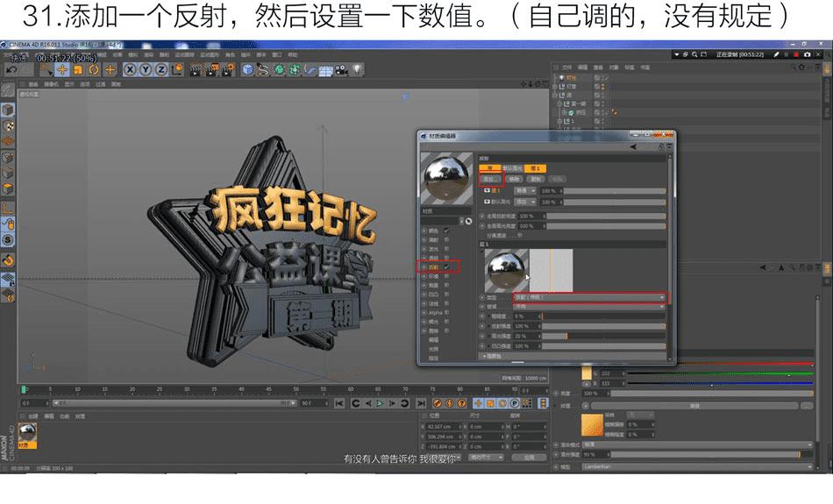Click Apply button in coordinates panel

[529, 458]
